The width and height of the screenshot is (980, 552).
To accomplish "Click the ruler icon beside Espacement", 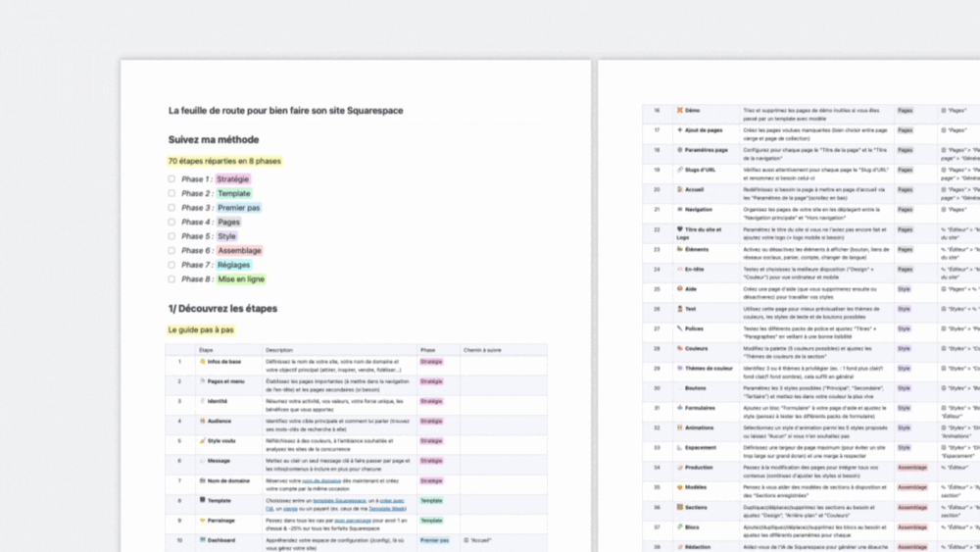I will pos(680,448).
